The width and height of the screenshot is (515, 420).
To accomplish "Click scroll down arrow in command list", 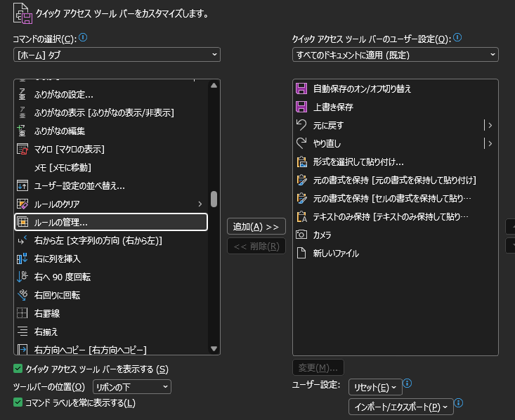I will pos(214,348).
